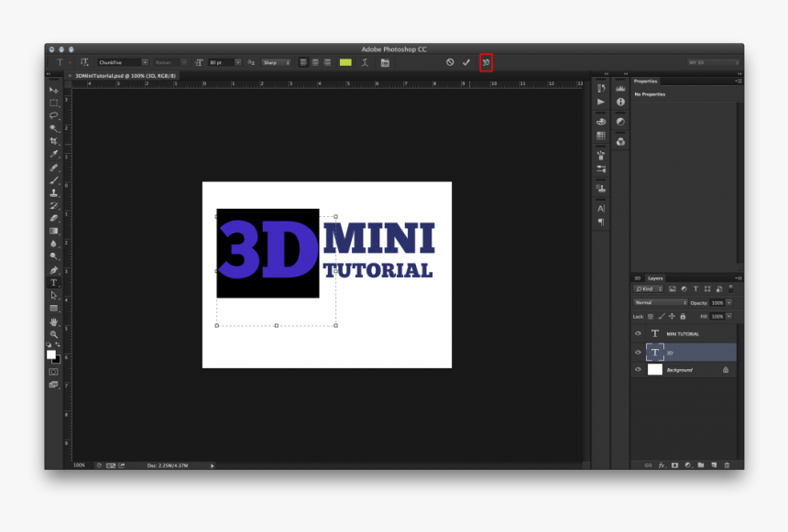Toggle lock all
The width and height of the screenshot is (788, 532).
coord(683,317)
